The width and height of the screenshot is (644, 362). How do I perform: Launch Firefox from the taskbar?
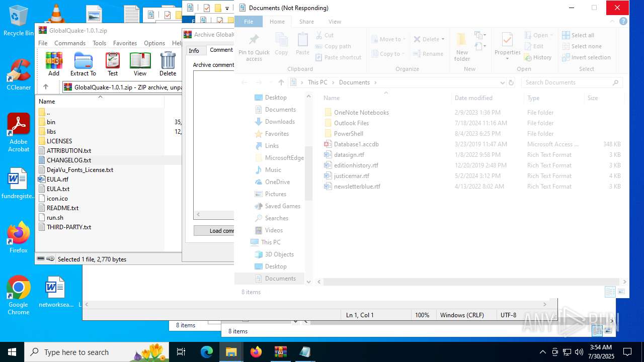[x=256, y=352]
